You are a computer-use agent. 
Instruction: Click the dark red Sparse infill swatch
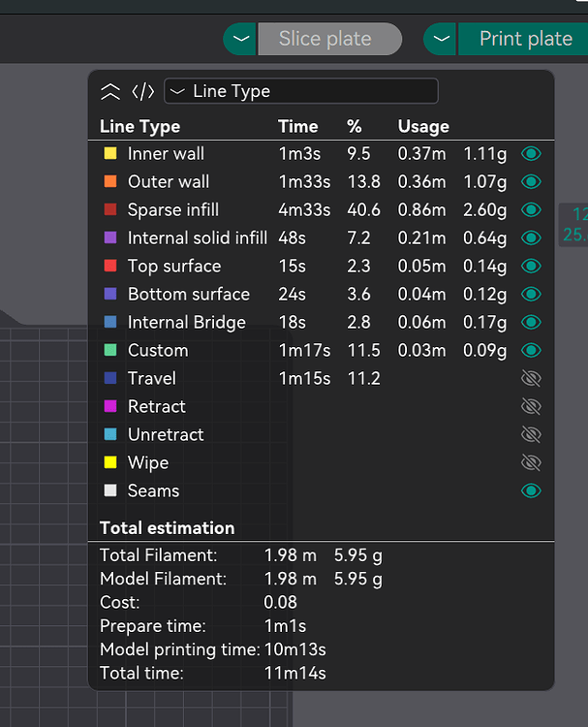[x=110, y=209]
